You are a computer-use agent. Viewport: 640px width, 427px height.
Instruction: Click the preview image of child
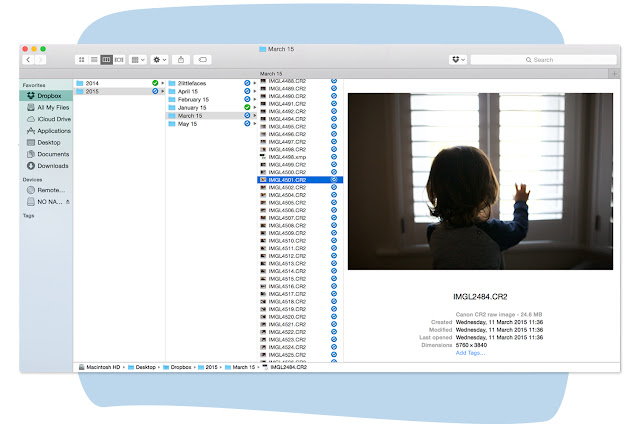click(x=480, y=181)
